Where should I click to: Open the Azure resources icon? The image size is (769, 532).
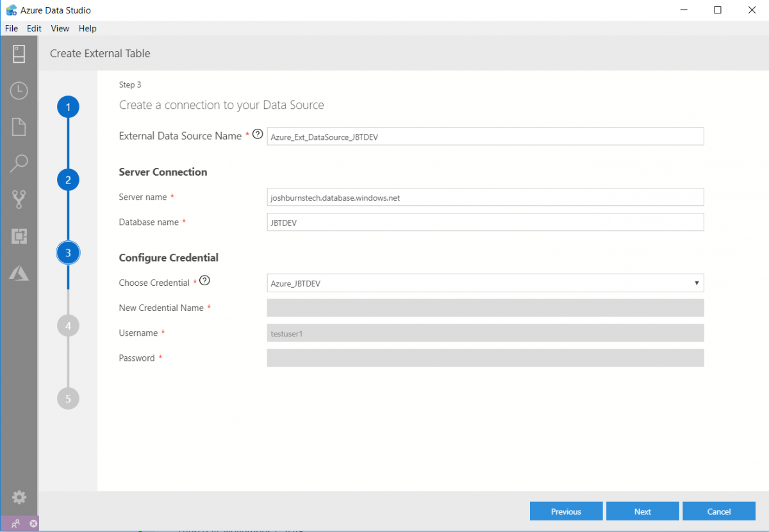pos(19,273)
